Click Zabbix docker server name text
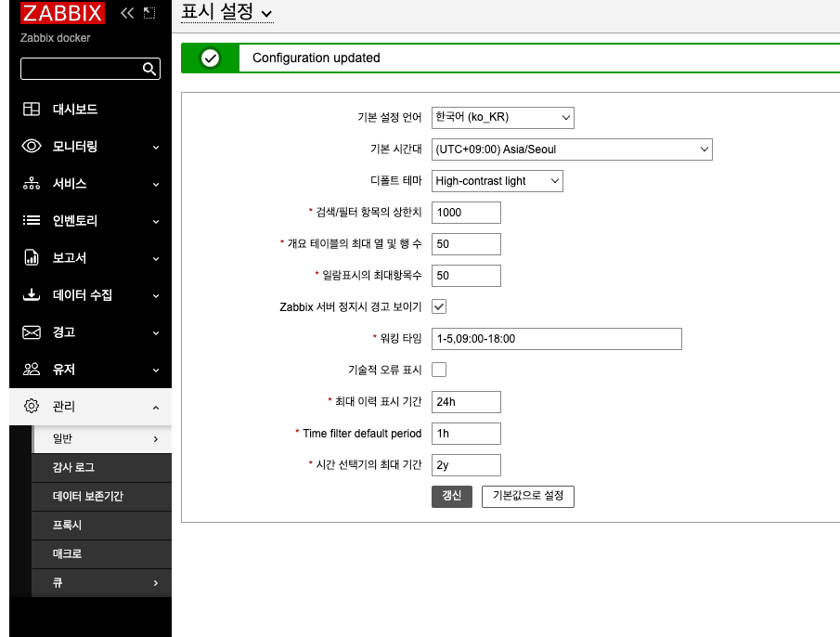Image resolution: width=840 pixels, height=637 pixels. 55,38
